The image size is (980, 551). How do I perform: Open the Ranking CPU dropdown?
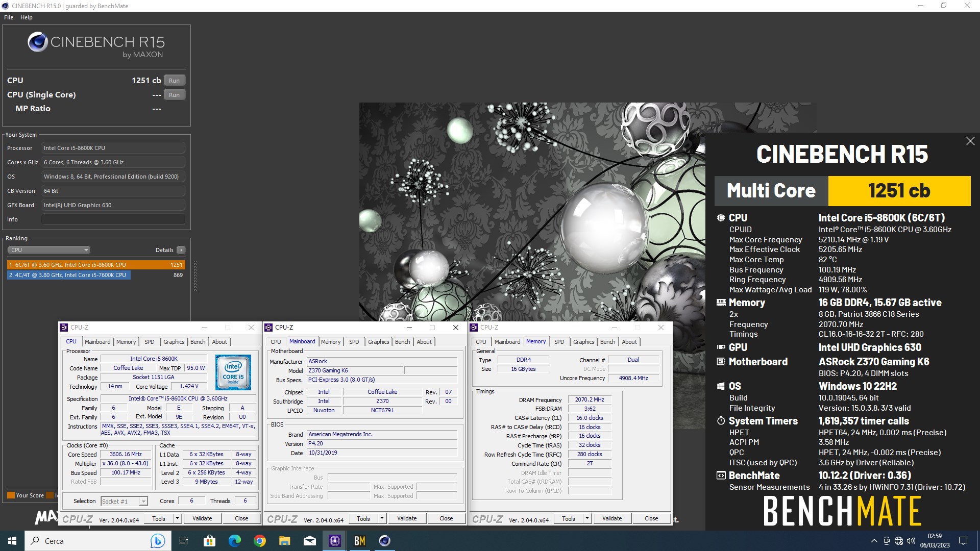pyautogui.click(x=49, y=250)
